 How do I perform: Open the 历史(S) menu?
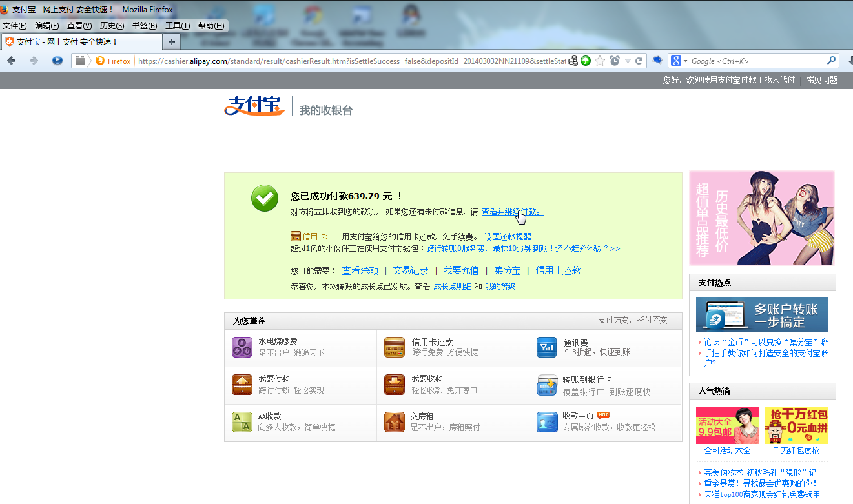click(112, 26)
